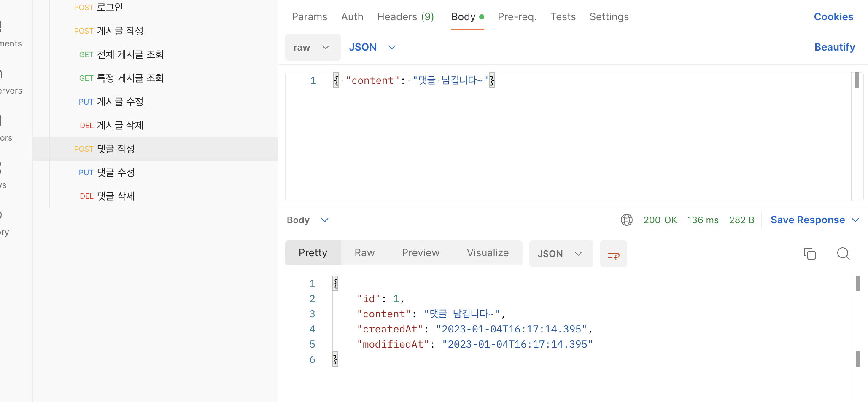Click the Beautify link
The height and width of the screenshot is (402, 868).
point(834,47)
